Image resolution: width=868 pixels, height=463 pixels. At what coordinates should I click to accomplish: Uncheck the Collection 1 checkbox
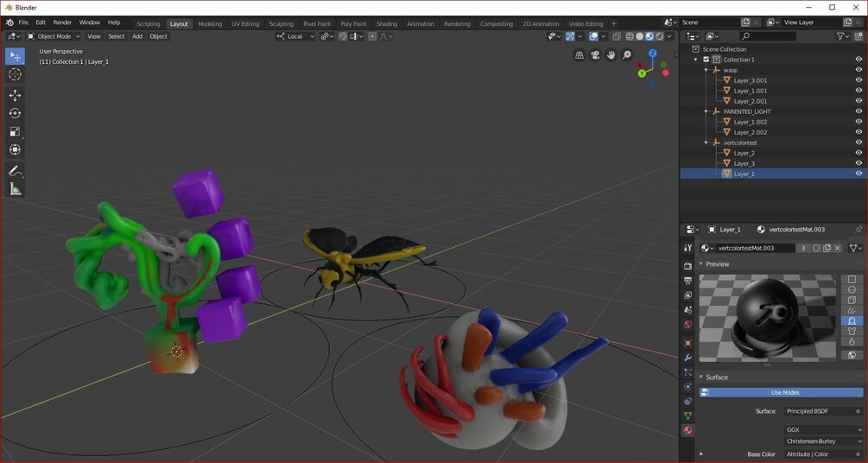706,60
